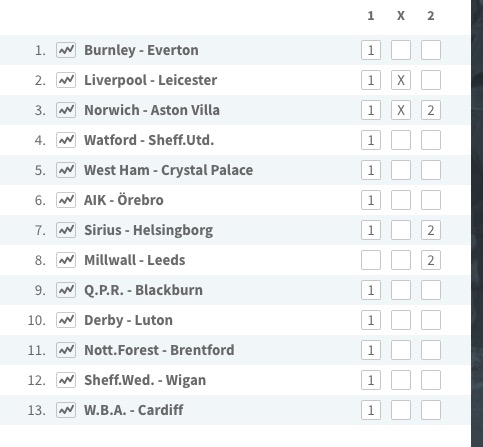Tick the X box for Burnley - Everton

[401, 50]
